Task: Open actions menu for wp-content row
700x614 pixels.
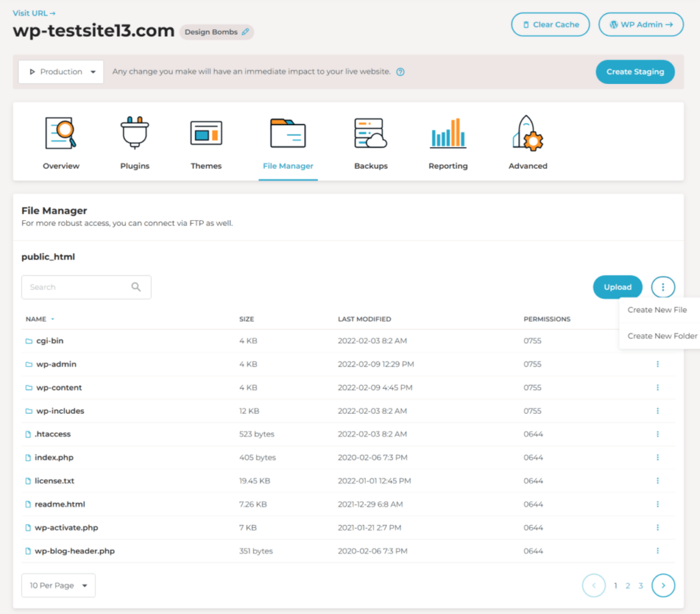Action: click(658, 388)
